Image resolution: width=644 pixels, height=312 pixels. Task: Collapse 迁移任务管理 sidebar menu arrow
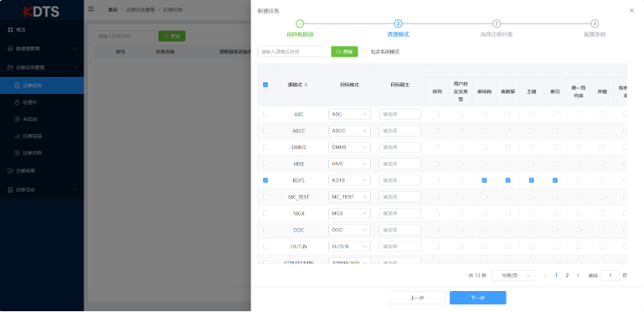[x=75, y=68]
